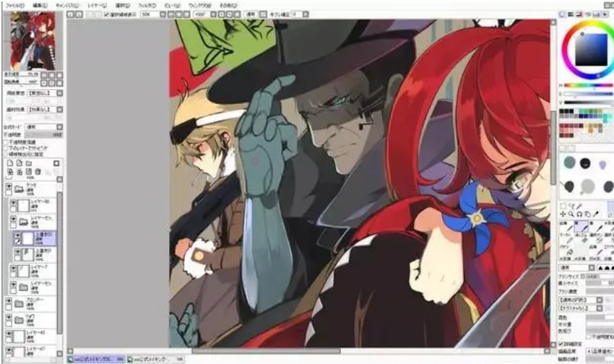Open the ウィンドウ (Window) menu
Screen dimensions: 614x364
(199, 6)
